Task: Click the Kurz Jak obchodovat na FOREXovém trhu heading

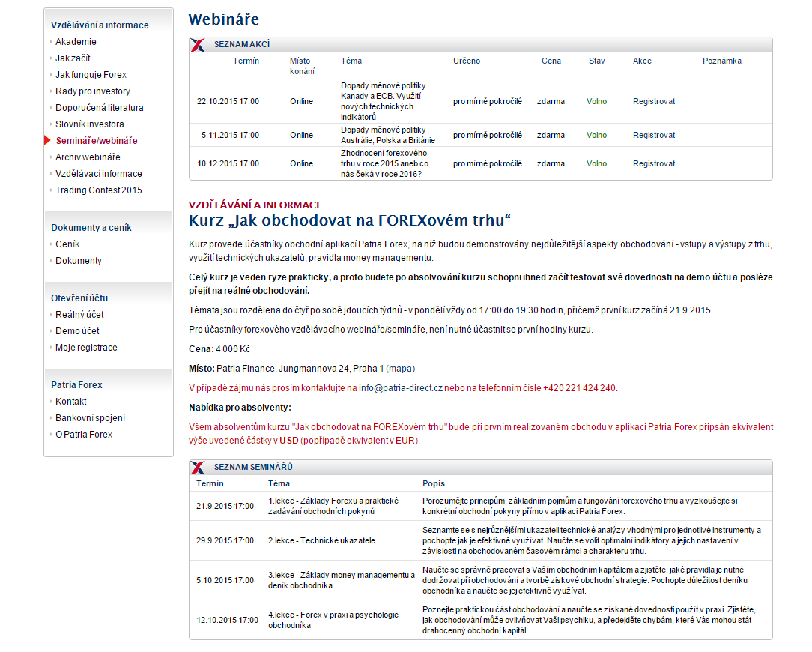Action: [350, 221]
